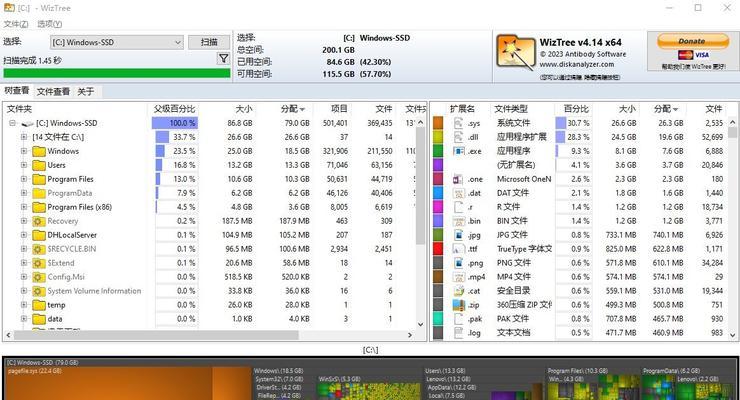Click the WizTree wizard logo icon
740x400 pixels.
pos(515,53)
